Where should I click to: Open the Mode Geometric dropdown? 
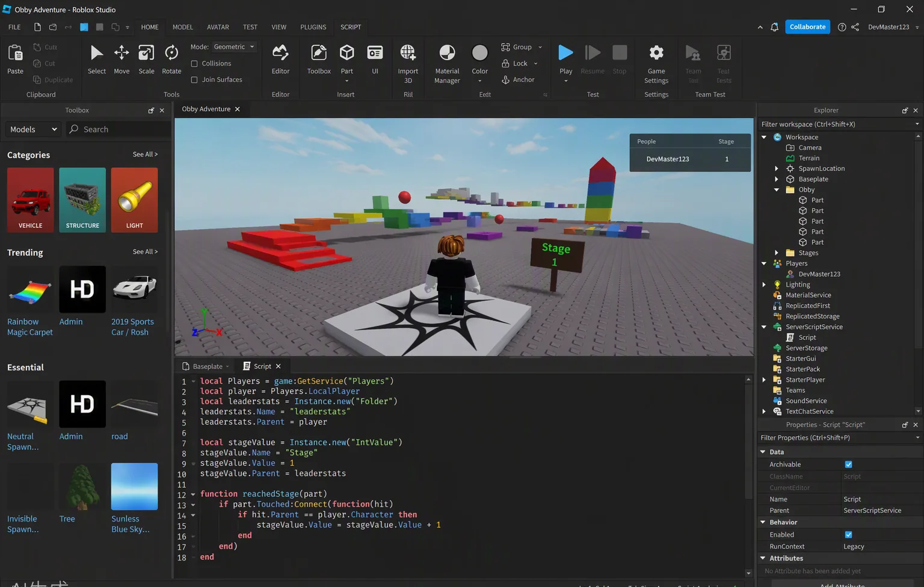tap(234, 47)
